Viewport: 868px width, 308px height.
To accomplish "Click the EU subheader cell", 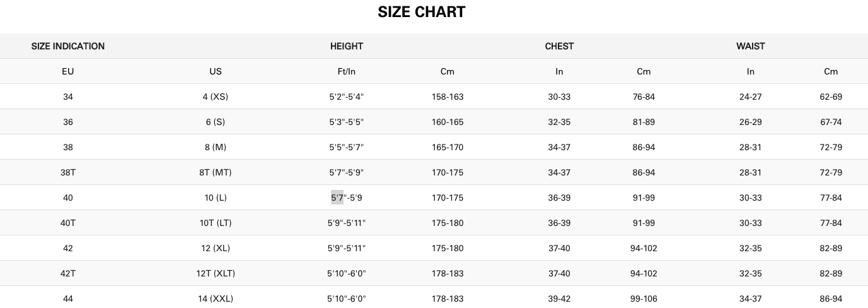I will click(68, 71).
